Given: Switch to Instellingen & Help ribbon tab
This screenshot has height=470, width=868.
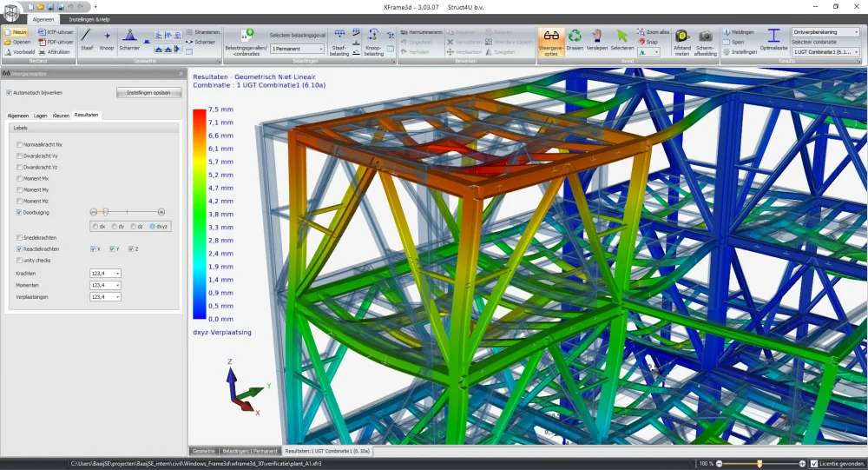Looking at the screenshot, I should pos(89,19).
